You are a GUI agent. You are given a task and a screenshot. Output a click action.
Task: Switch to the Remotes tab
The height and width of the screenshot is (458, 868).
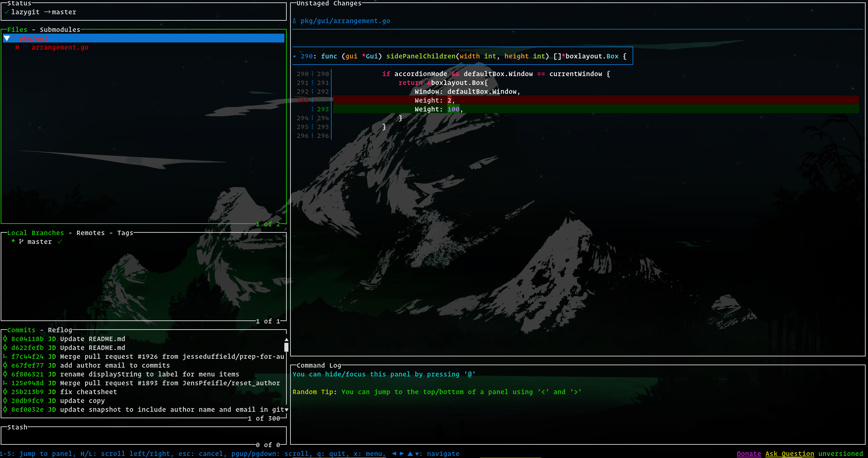click(x=90, y=233)
